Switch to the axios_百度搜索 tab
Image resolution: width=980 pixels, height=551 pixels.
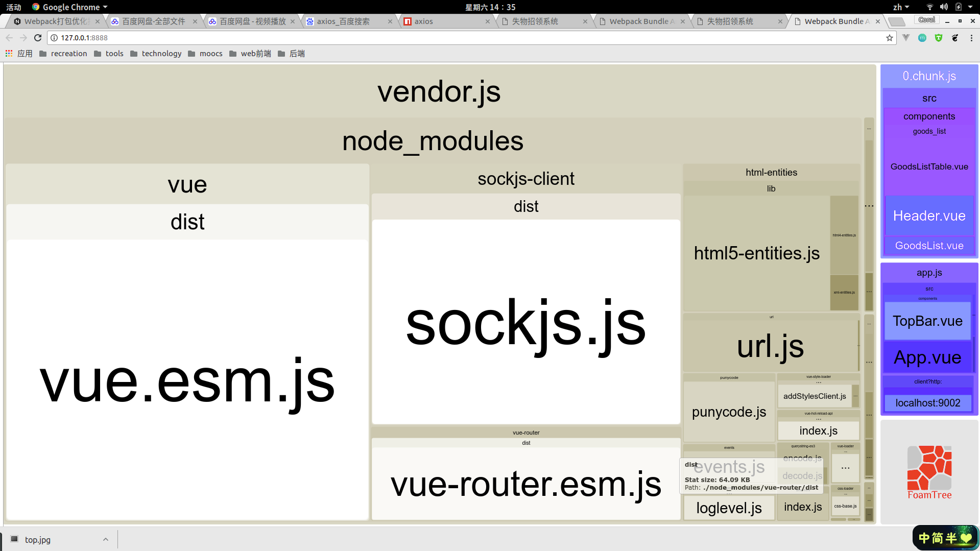pos(343,21)
